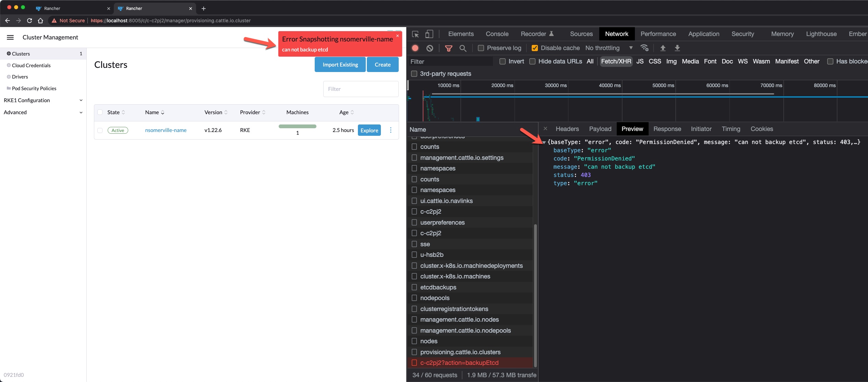Viewport: 868px width, 382px height.
Task: Click the record (red circle) button in DevTools
Action: pyautogui.click(x=417, y=49)
